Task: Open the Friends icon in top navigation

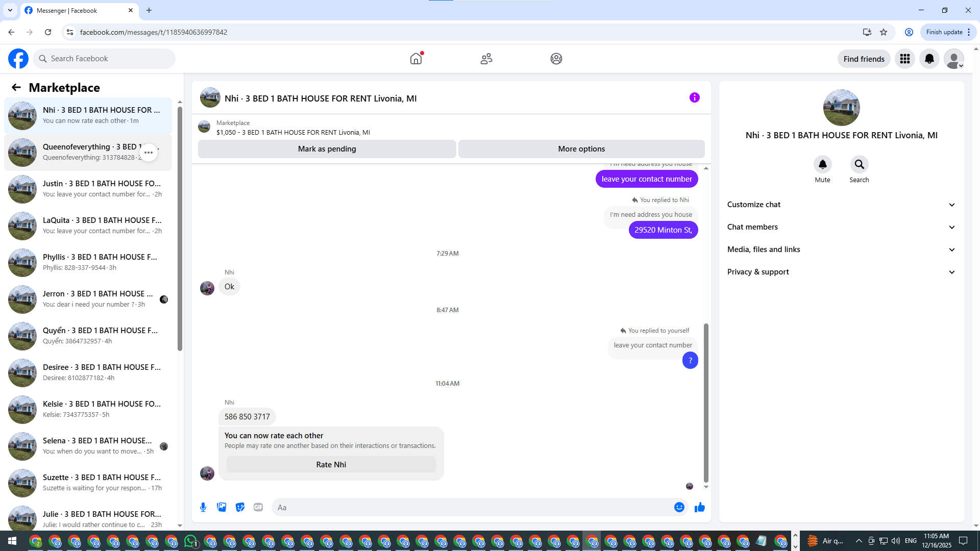Action: (486, 59)
